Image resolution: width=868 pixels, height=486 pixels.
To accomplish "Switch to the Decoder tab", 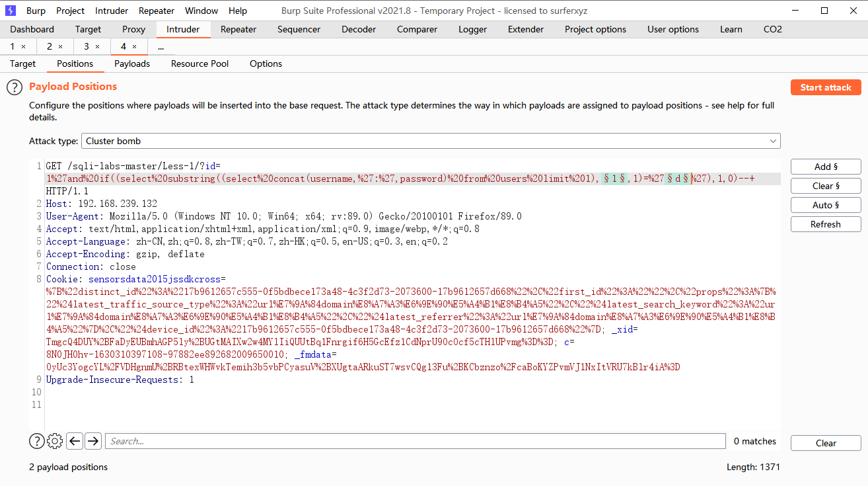I will (x=357, y=29).
